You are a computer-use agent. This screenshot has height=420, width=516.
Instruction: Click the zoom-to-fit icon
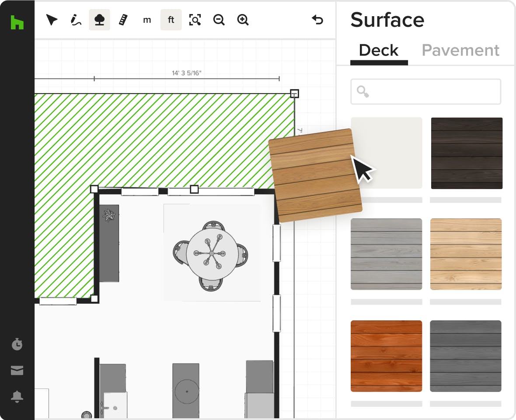(195, 20)
